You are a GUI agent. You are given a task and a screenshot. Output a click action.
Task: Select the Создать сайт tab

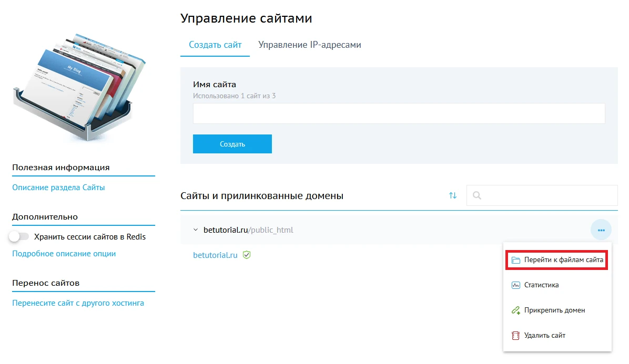coord(215,45)
